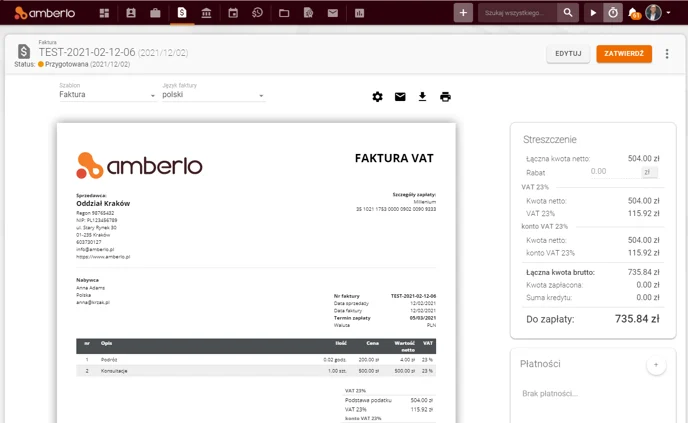The image size is (688, 423).
Task: Click the info@amberlo.pl email on invoice
Action: point(95,249)
